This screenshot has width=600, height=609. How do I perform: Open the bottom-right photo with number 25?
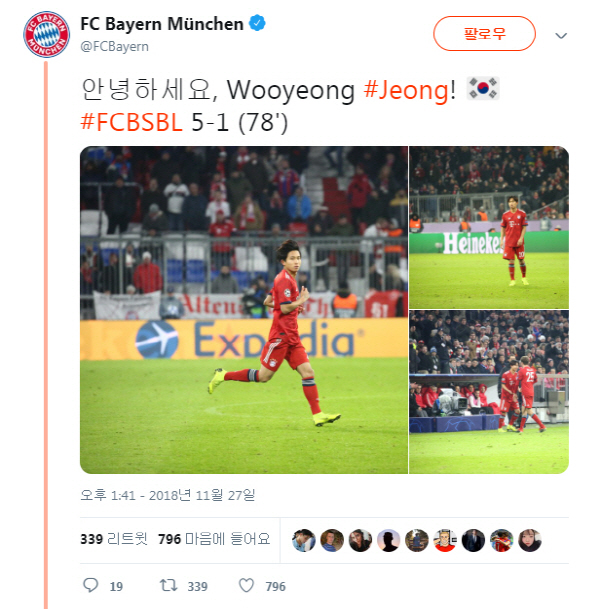click(x=489, y=392)
